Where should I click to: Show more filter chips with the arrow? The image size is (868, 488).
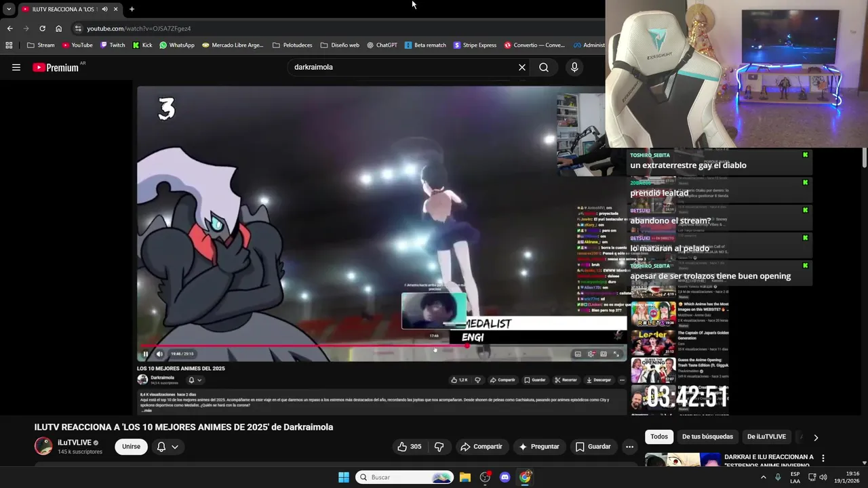[x=816, y=437]
